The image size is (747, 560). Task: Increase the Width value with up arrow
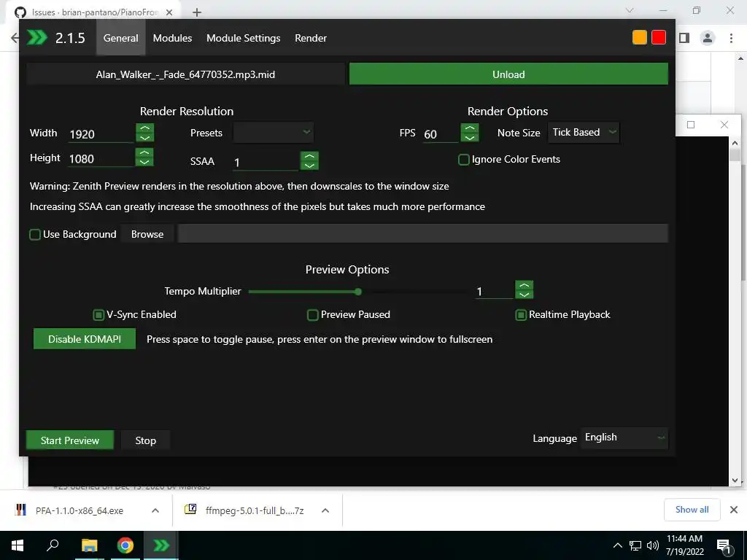[145, 128]
